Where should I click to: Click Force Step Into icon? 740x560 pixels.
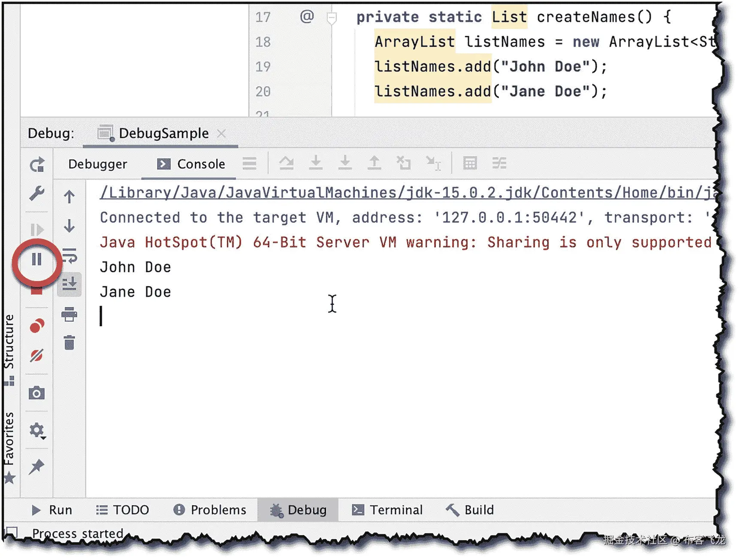point(345,163)
